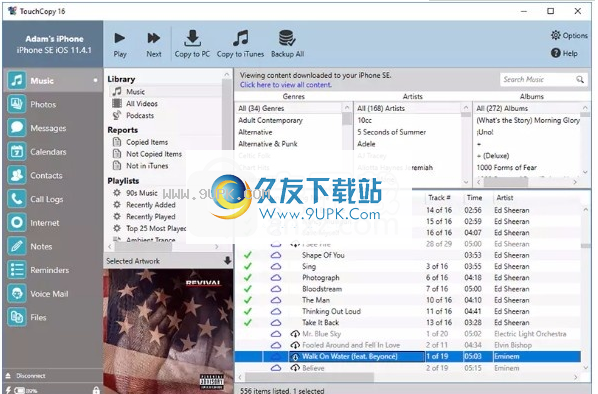Open the Files section

[x=52, y=317]
